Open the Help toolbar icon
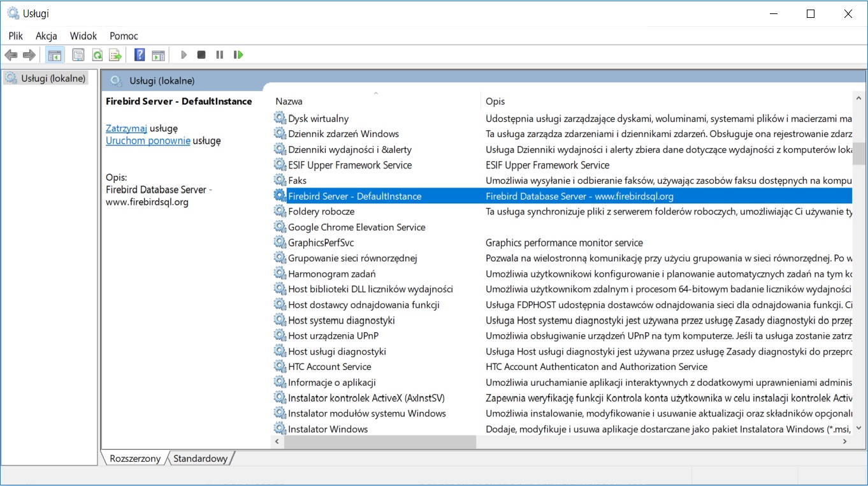This screenshot has width=868, height=486. point(140,55)
